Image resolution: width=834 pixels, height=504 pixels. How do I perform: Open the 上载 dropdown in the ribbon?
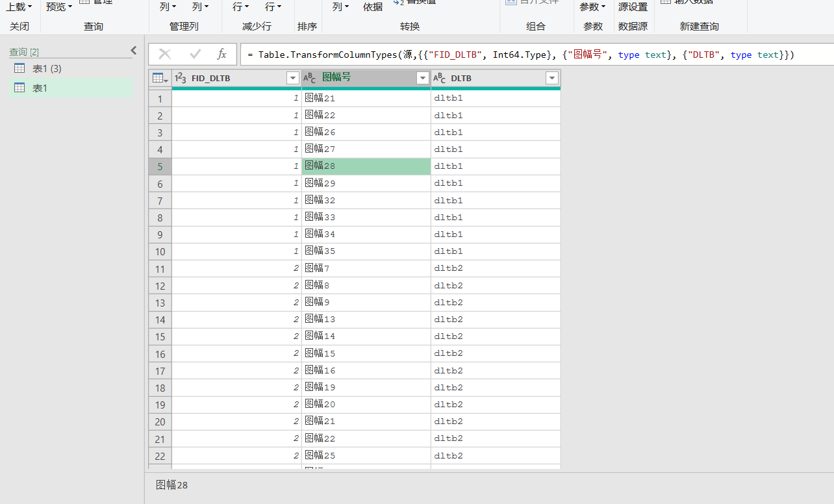click(x=19, y=6)
